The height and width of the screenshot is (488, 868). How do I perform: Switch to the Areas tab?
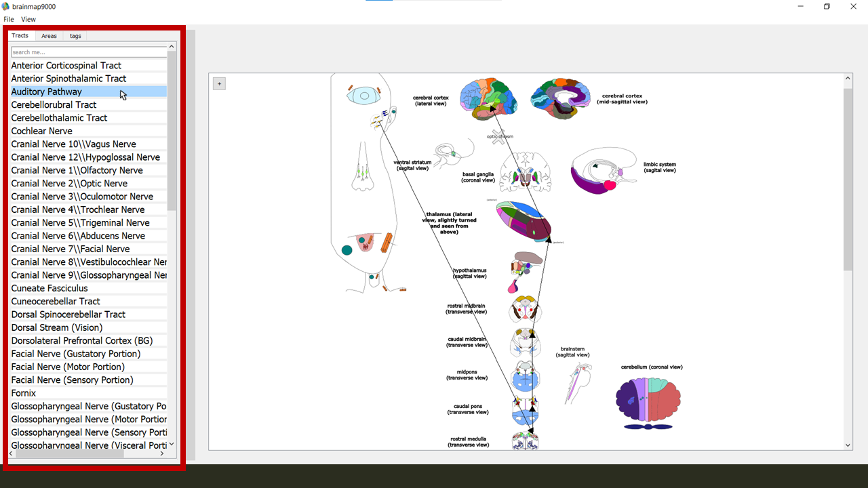pyautogui.click(x=49, y=36)
